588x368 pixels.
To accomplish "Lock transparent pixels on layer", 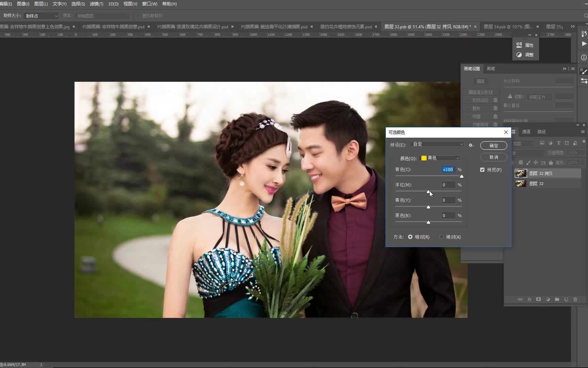I will click(521, 163).
